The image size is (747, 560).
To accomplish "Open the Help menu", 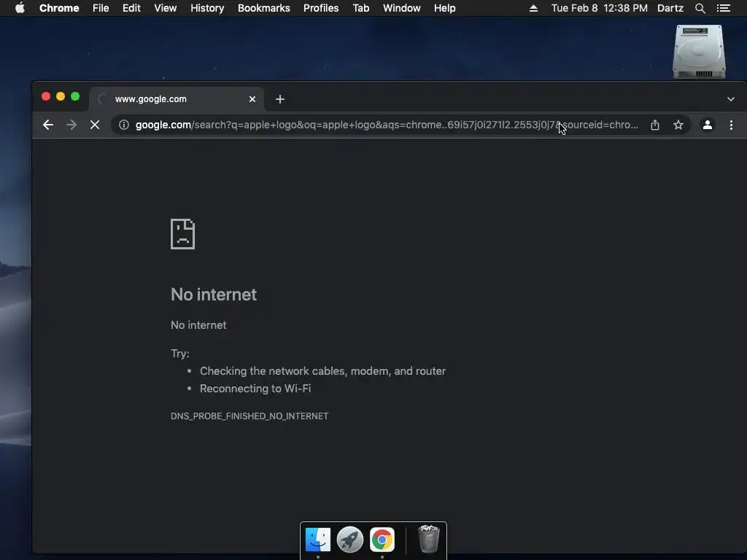I will (x=444, y=8).
